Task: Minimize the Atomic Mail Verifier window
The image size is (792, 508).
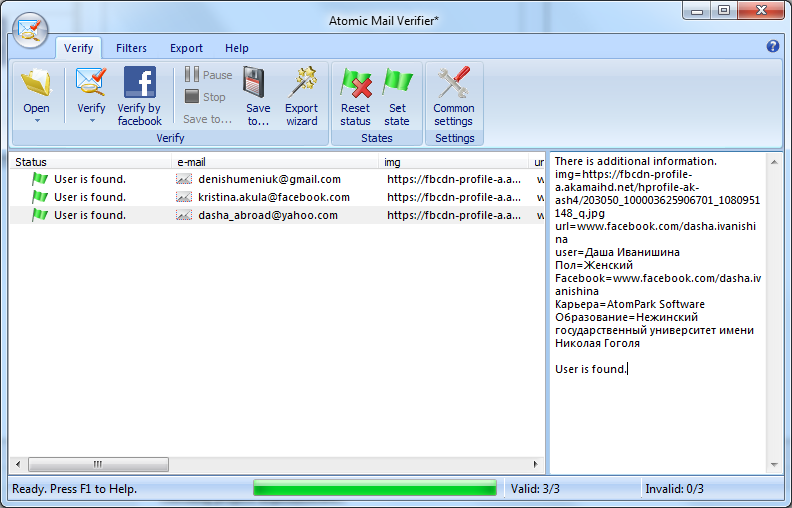Action: click(697, 11)
